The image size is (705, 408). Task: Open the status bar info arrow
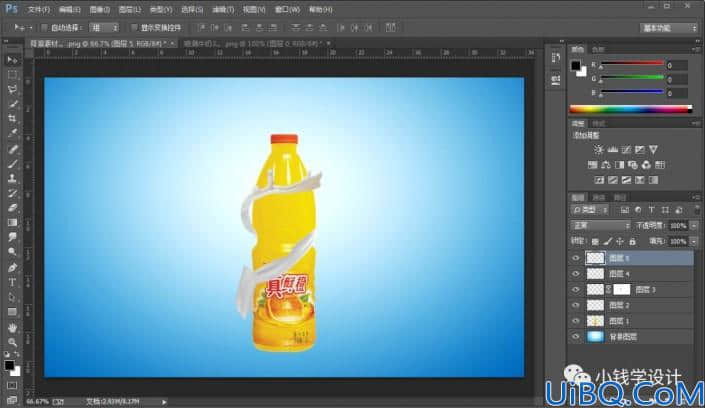pyautogui.click(x=164, y=402)
